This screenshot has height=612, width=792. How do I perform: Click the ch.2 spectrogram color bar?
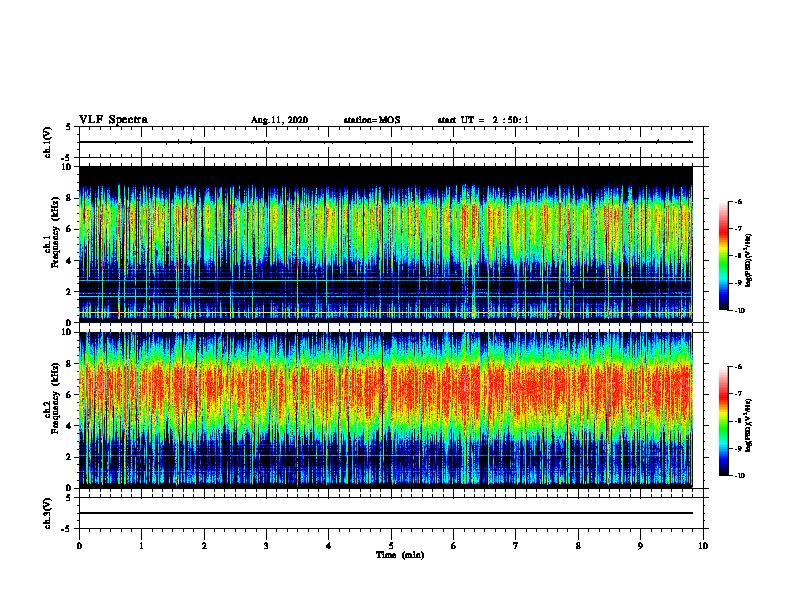pyautogui.click(x=723, y=421)
